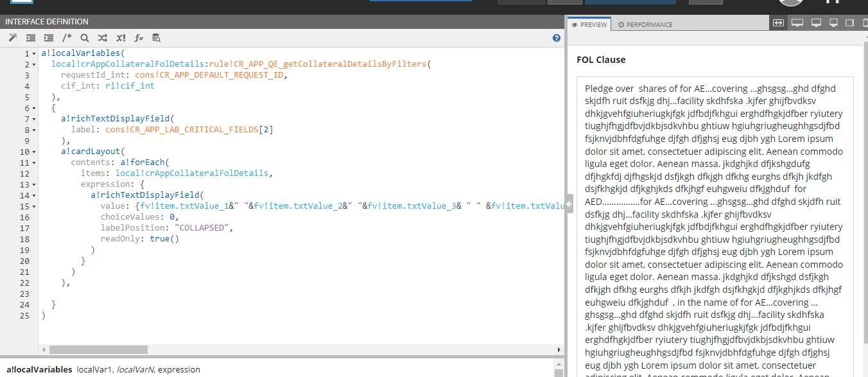The width and height of the screenshot is (868, 377).
Task: Click 'readOnly: true()' on line 18
Action: pos(140,239)
